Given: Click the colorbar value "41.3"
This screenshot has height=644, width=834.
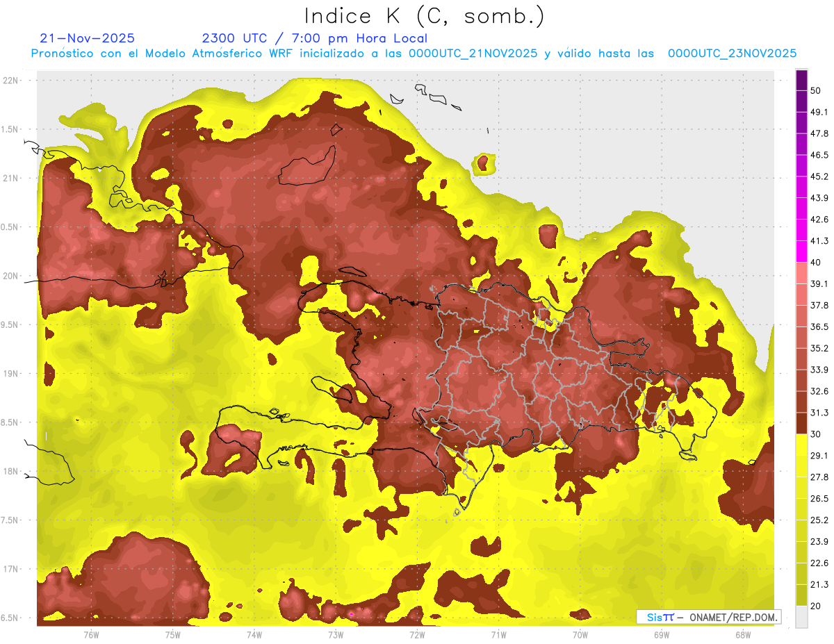Looking at the screenshot, I should [819, 241].
